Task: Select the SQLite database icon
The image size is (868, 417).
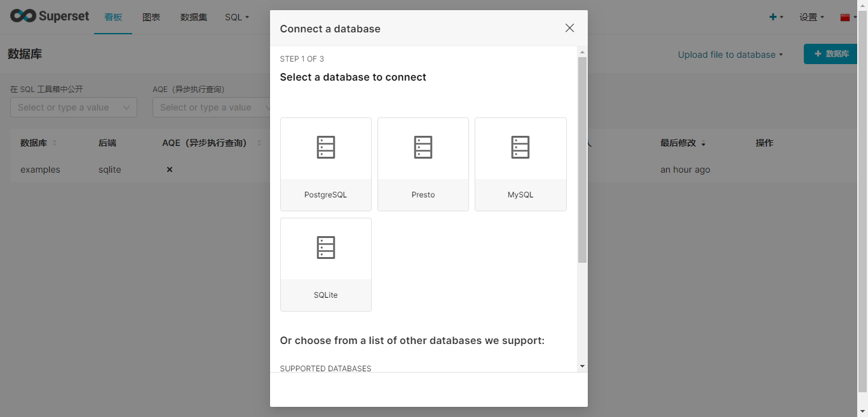Action: 325,248
